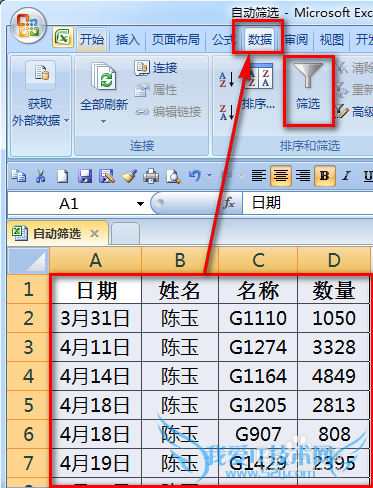Viewport: 373px width, 488px height.
Task: Click the Save As icon with the pencil
Action: click(107, 176)
